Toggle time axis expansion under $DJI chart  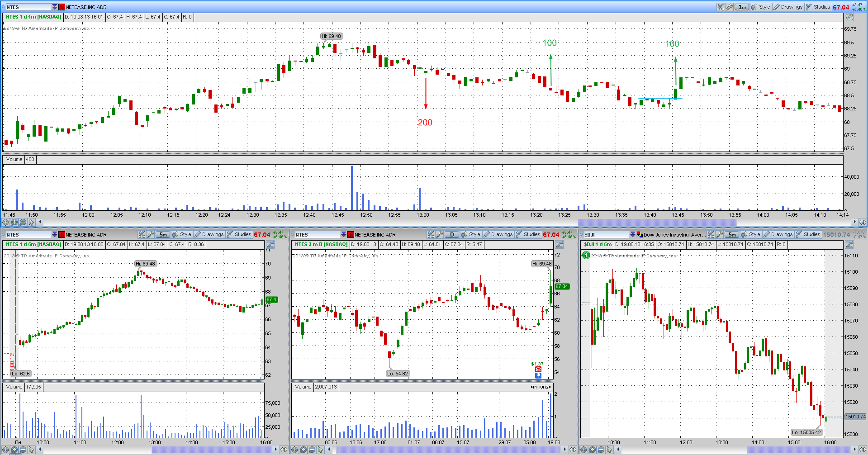[x=863, y=450]
